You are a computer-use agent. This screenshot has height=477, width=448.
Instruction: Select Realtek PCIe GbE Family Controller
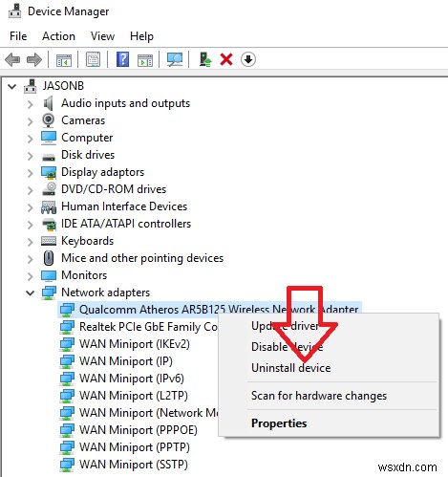click(x=148, y=327)
